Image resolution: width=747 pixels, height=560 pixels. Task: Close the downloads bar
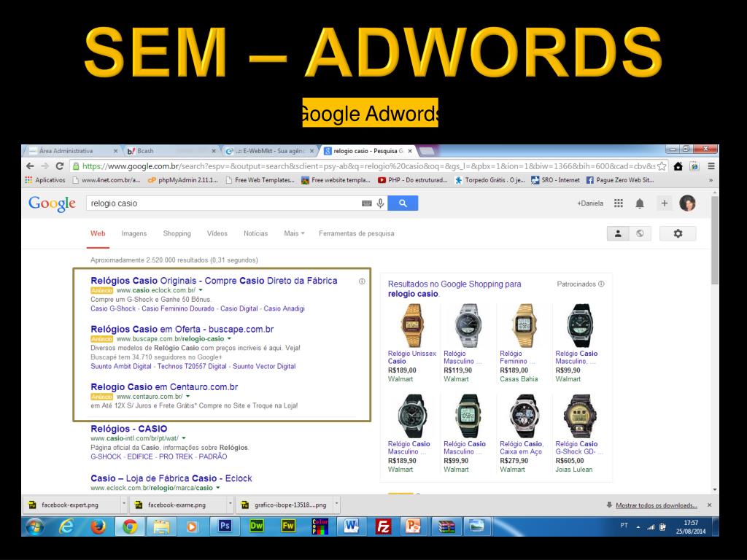point(709,505)
